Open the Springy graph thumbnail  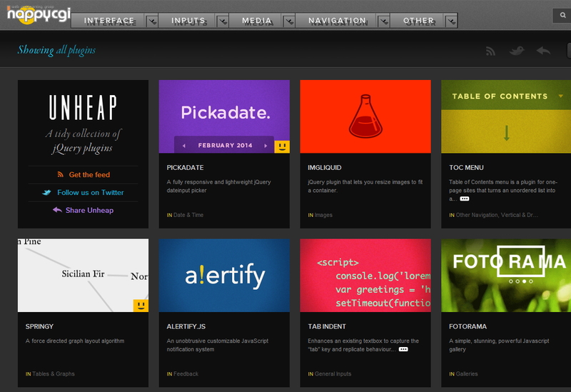(x=83, y=276)
